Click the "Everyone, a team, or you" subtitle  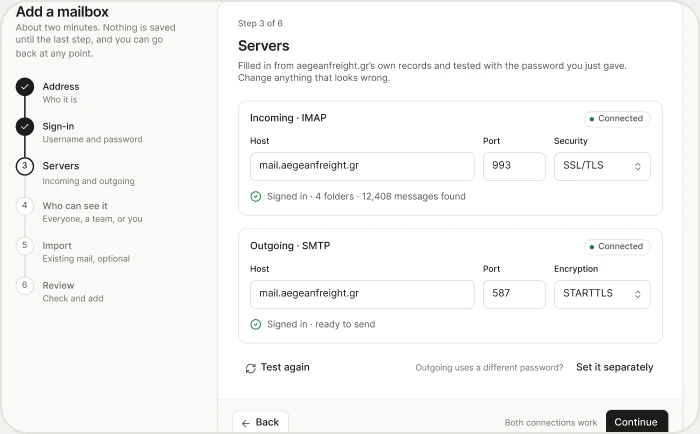click(x=92, y=219)
